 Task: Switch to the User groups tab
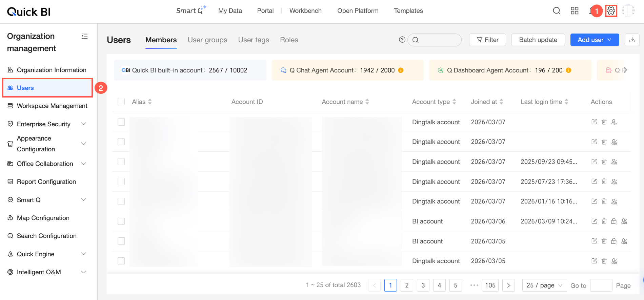(207, 40)
